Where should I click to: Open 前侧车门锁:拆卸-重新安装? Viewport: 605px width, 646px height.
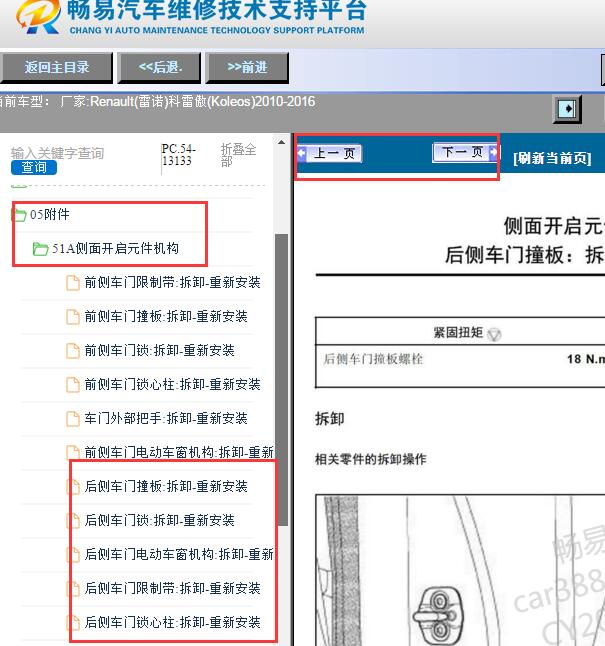(x=159, y=351)
